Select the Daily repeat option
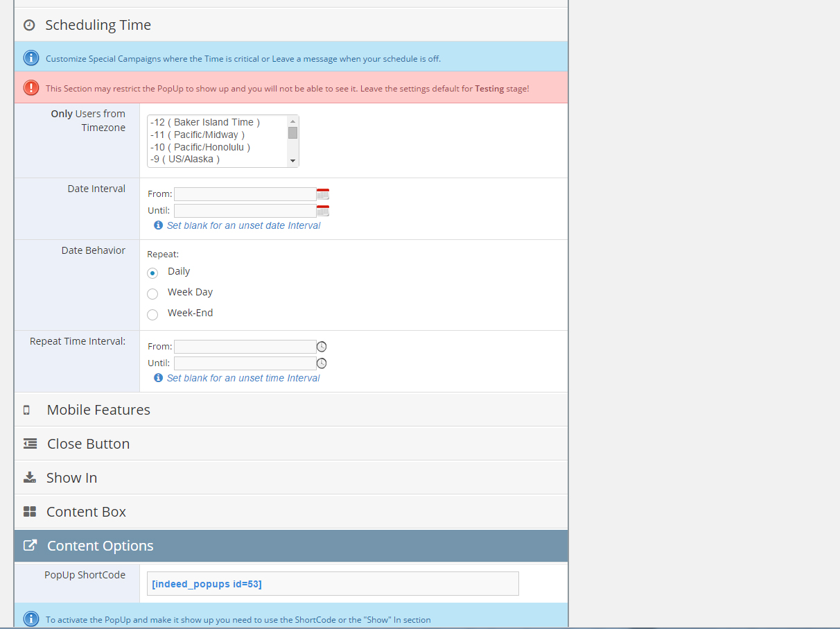The width and height of the screenshot is (840, 629). [x=152, y=273]
